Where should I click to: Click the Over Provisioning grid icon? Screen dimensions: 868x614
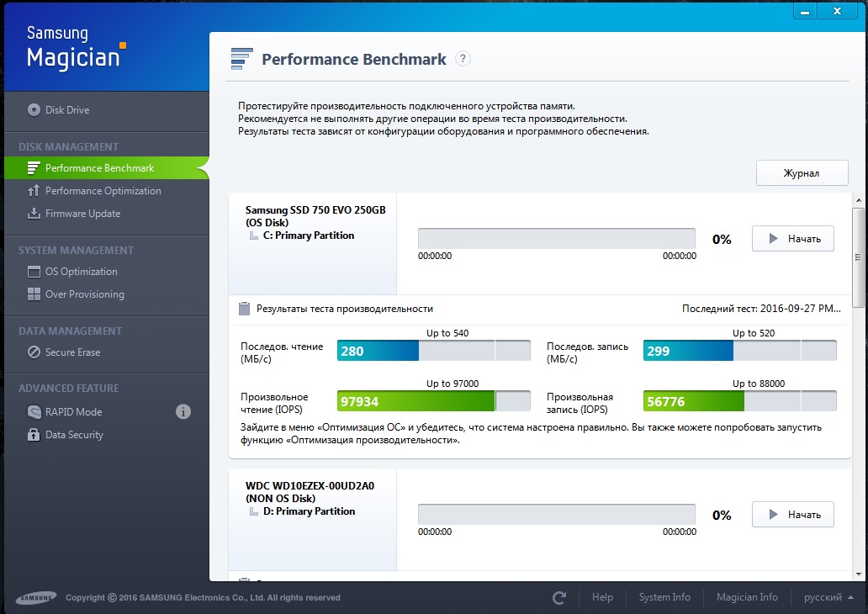click(x=34, y=294)
